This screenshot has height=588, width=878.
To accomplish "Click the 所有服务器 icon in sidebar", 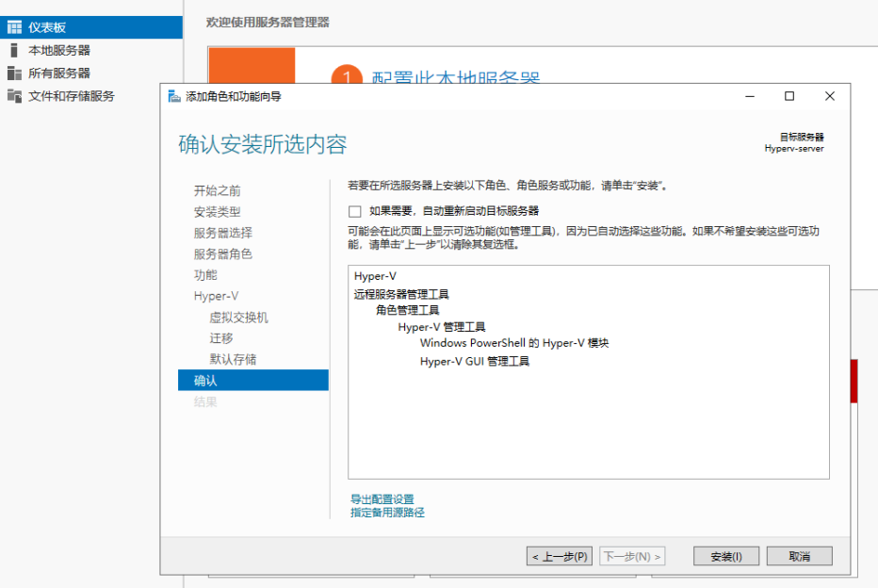I will click(14, 73).
